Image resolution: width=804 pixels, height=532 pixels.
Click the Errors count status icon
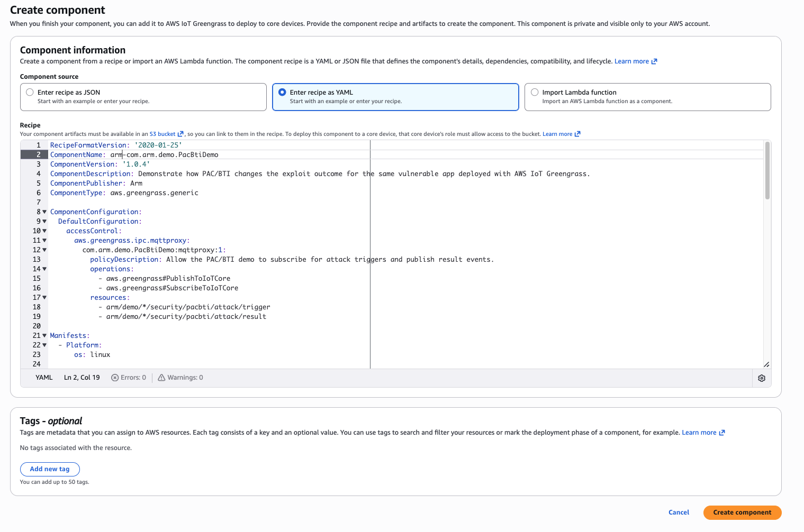coord(115,378)
